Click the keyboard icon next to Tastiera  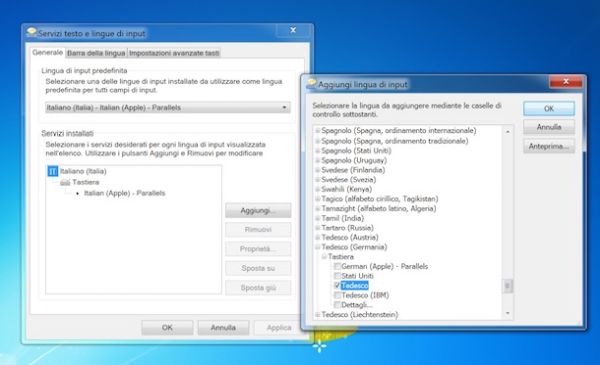click(x=65, y=182)
